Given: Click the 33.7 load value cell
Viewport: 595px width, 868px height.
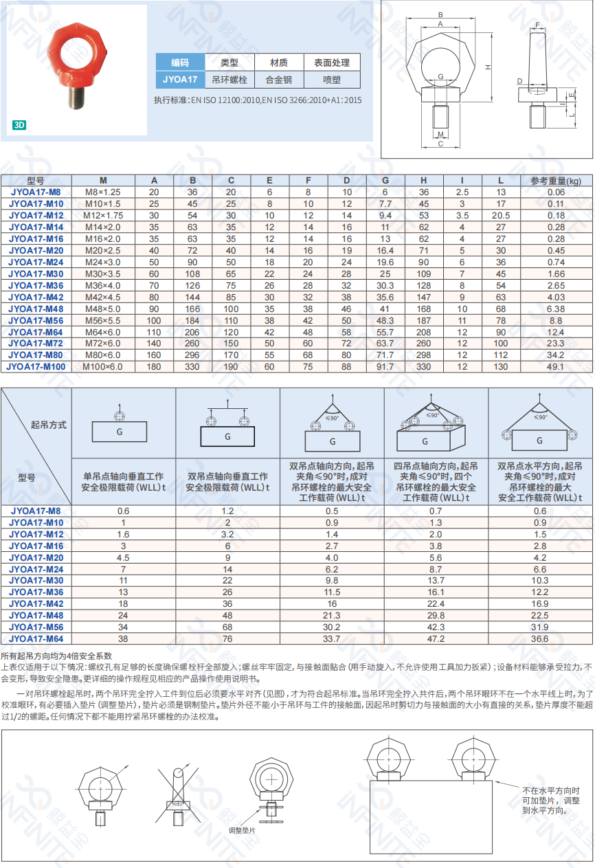Looking at the screenshot, I should click(x=332, y=638).
